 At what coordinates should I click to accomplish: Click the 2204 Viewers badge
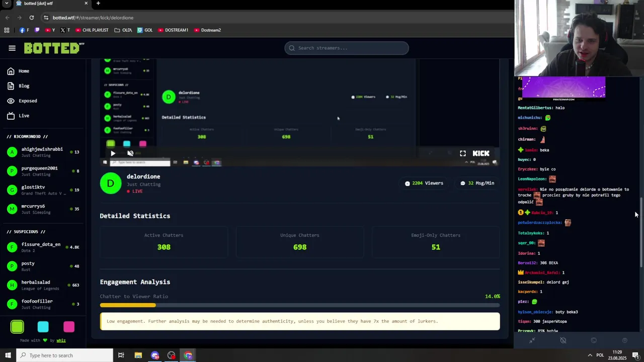pos(424,183)
